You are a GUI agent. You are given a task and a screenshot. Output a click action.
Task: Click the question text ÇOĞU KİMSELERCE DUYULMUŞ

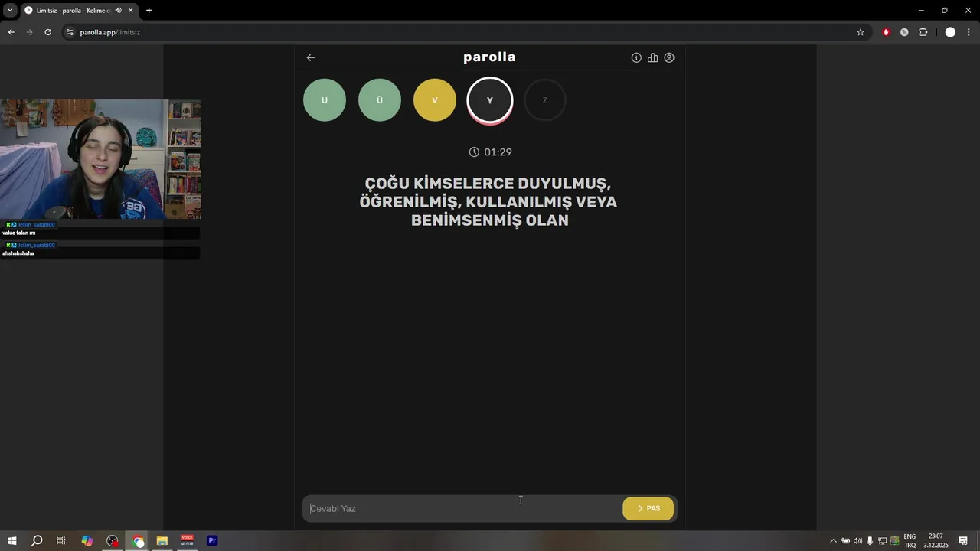point(488,184)
